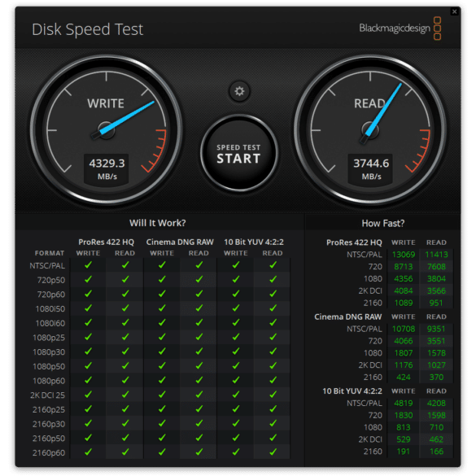476x476 pixels.
Task: Open settings with the gear icon
Action: [x=239, y=91]
